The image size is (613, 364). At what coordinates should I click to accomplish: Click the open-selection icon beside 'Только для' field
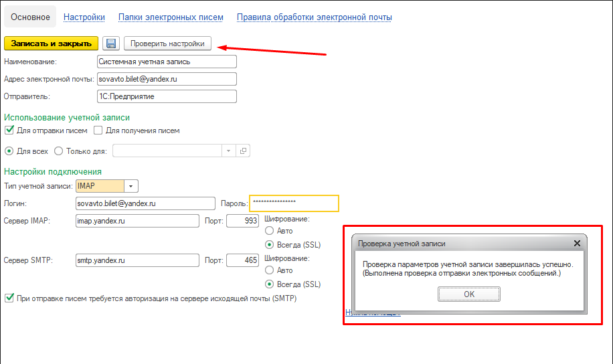243,151
